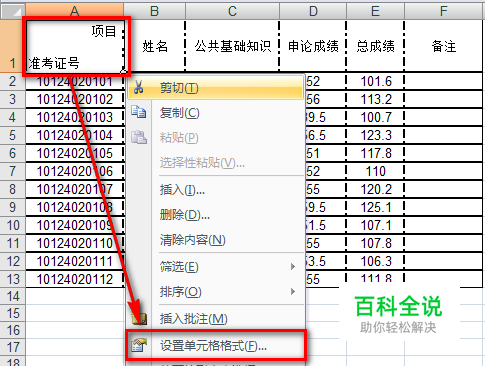Choose 删除(D)... from context menu
Image resolution: width=485 pixels, height=366 pixels.
216,215
